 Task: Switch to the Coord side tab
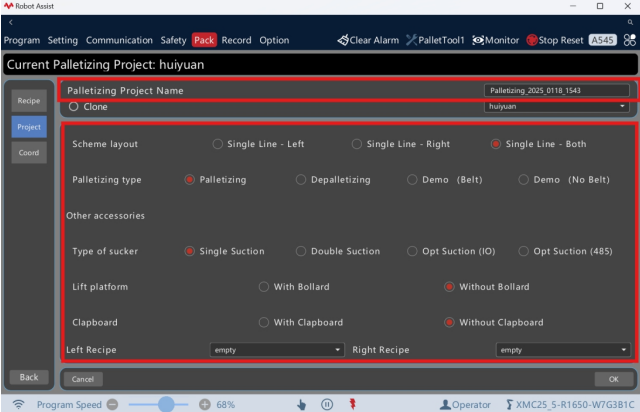[x=29, y=153]
